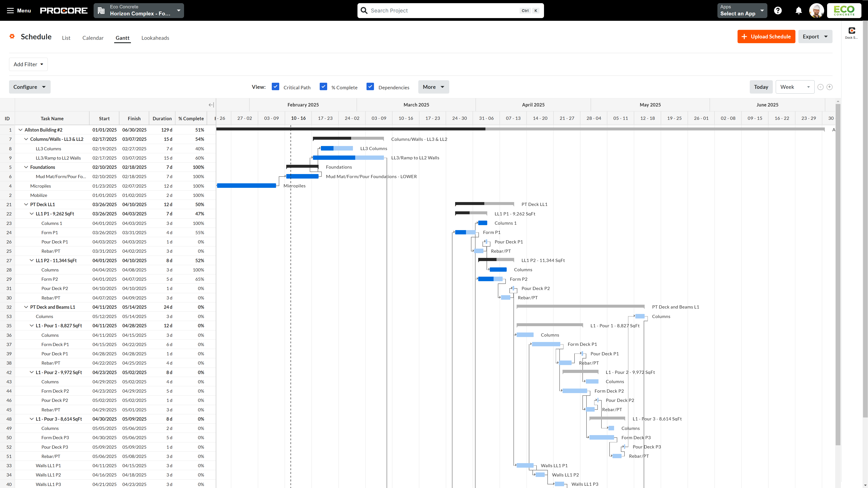Turn off the Dependencies checkbox

(370, 87)
